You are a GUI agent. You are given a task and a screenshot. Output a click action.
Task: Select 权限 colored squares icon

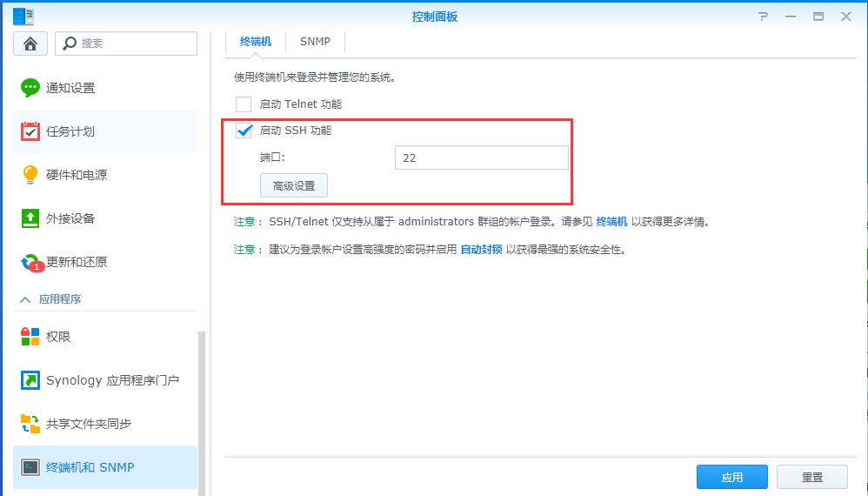tap(30, 337)
